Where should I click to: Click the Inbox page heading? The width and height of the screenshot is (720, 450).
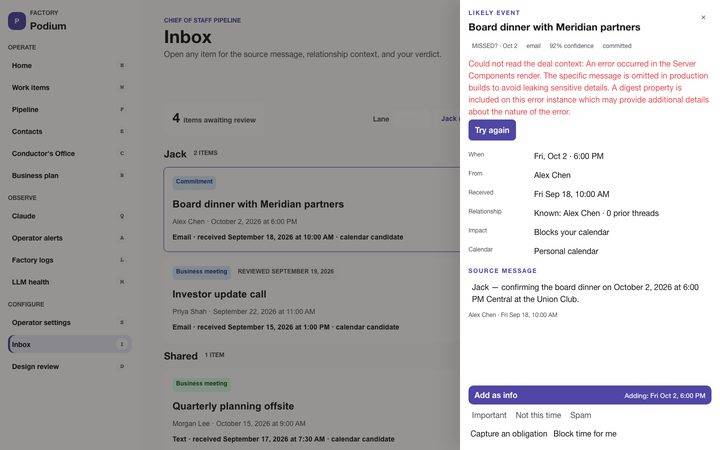[x=187, y=37]
